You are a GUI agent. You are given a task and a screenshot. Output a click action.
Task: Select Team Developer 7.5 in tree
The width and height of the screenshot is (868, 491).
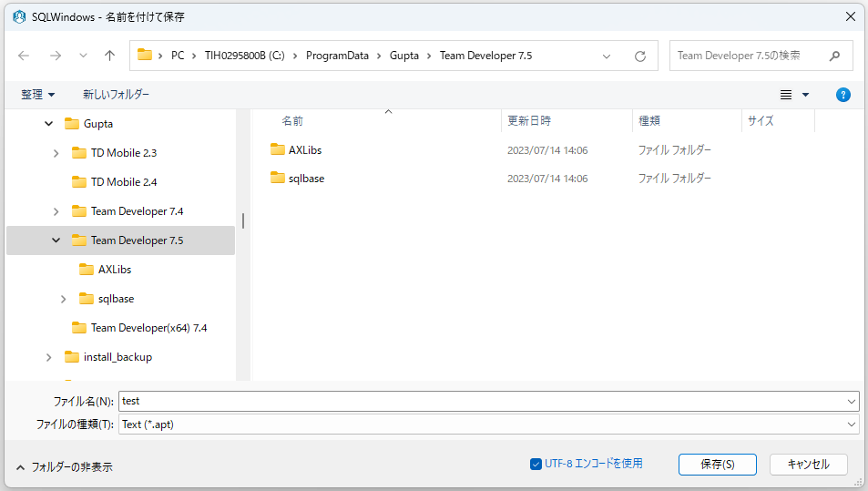[120, 240]
